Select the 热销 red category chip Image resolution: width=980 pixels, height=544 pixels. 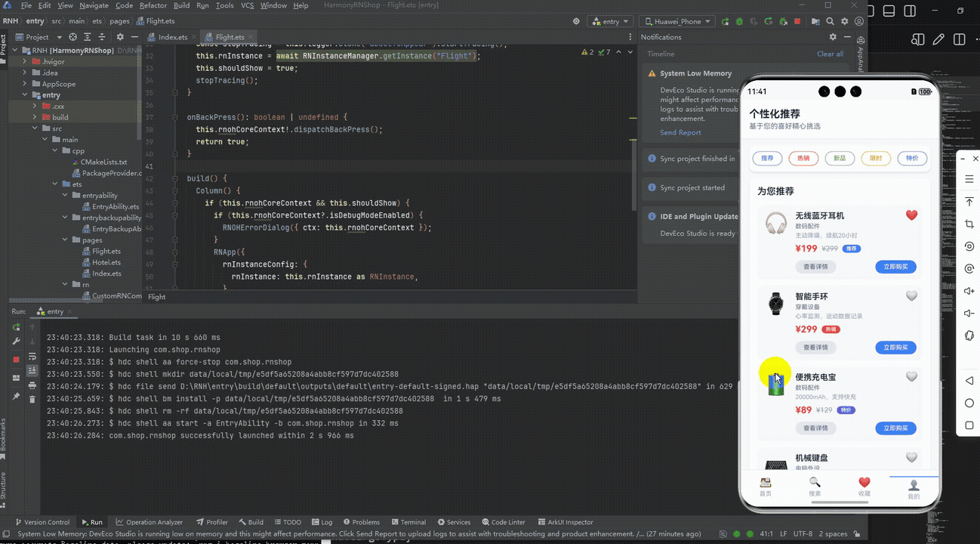[803, 159]
